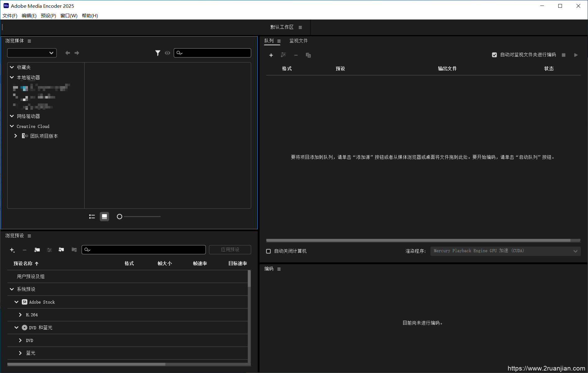Image resolution: width=588 pixels, height=373 pixels.
Task: Open the 浏览媒体 panel menu icon
Action: click(29, 41)
